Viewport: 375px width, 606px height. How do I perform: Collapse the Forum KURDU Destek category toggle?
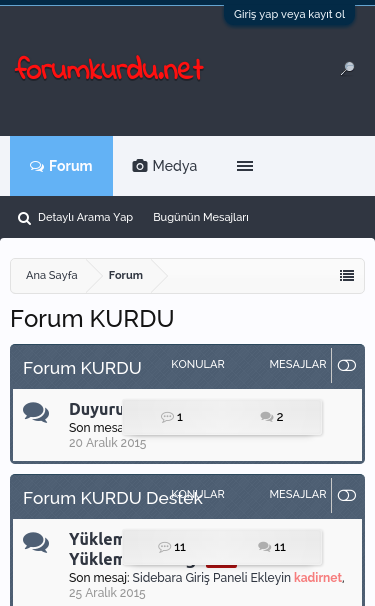(x=347, y=495)
